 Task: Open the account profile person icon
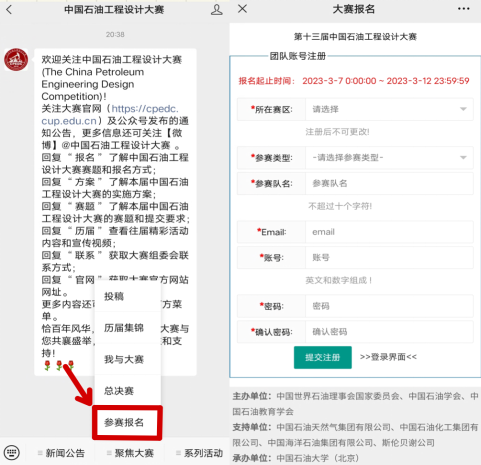click(x=217, y=10)
